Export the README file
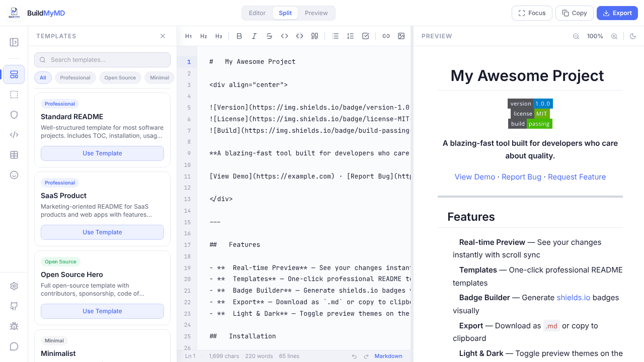This screenshot has height=362, width=644. [617, 13]
